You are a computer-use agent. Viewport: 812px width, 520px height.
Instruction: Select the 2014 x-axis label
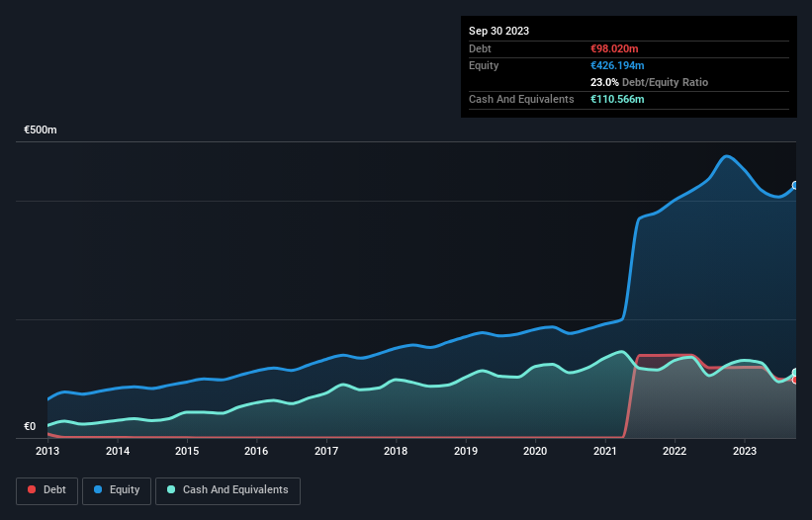point(118,451)
